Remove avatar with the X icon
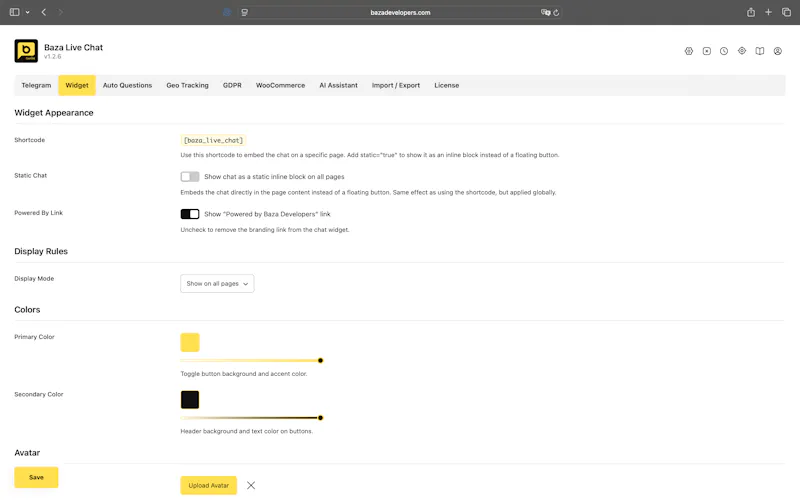The image size is (800, 500). coord(251,485)
